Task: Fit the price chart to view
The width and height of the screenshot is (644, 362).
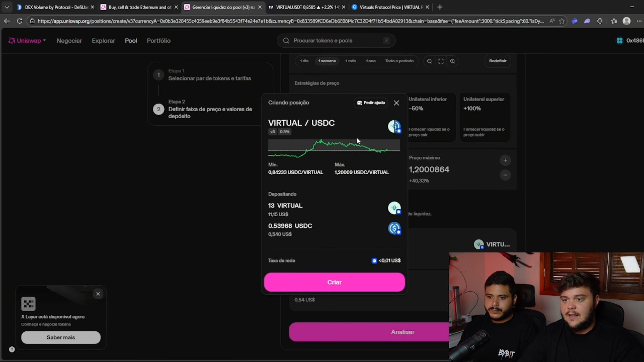Action: point(441,61)
